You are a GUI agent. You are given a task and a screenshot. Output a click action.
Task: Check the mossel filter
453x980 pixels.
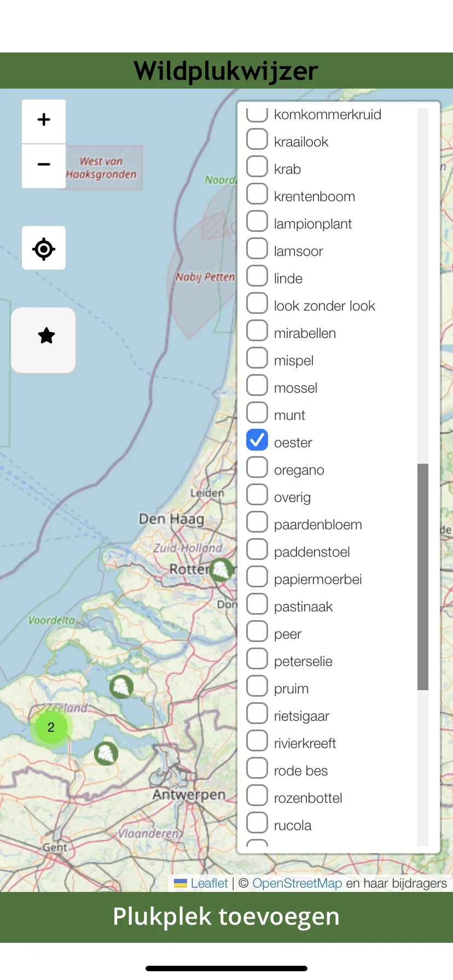tap(257, 385)
